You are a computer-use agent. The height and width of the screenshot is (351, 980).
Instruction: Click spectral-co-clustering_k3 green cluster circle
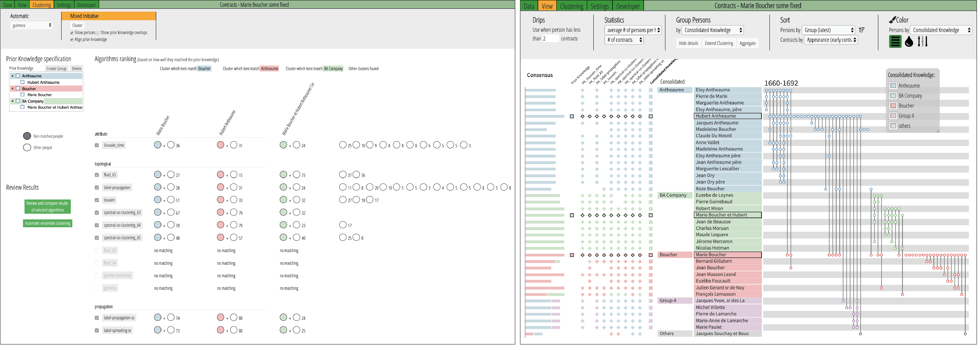[x=283, y=212]
